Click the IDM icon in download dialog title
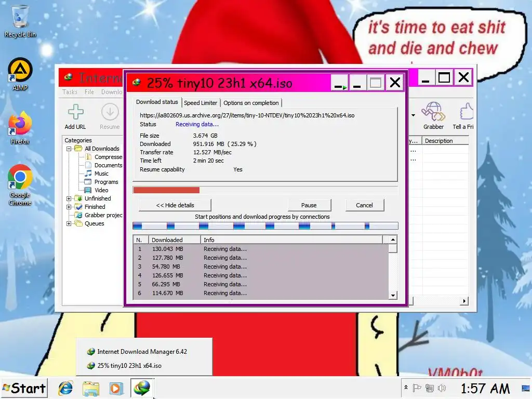 [x=137, y=83]
